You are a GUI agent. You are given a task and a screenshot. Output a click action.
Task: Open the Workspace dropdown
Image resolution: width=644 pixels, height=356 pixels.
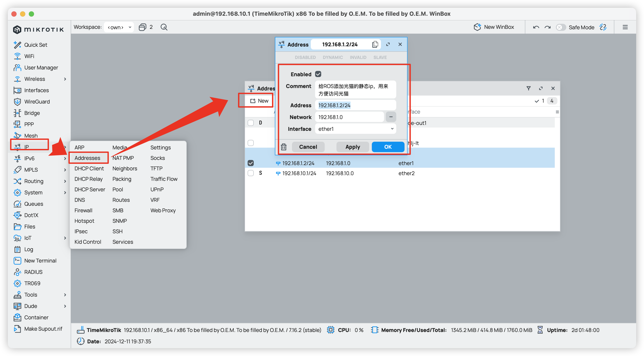click(119, 27)
